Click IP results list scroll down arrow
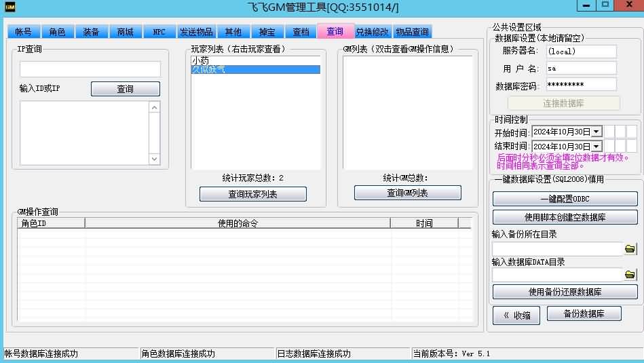The height and width of the screenshot is (363, 644). pos(154,159)
